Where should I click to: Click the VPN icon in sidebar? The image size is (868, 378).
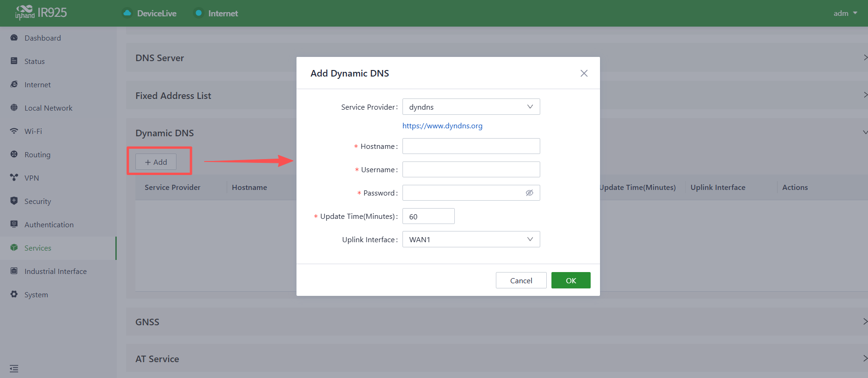pyautogui.click(x=14, y=178)
